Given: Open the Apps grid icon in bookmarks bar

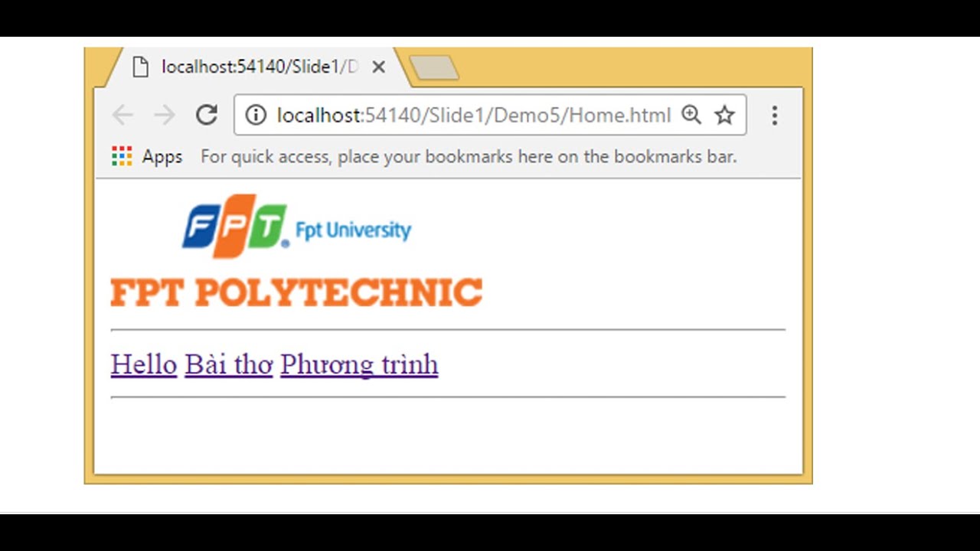Looking at the screenshot, I should pos(122,157).
